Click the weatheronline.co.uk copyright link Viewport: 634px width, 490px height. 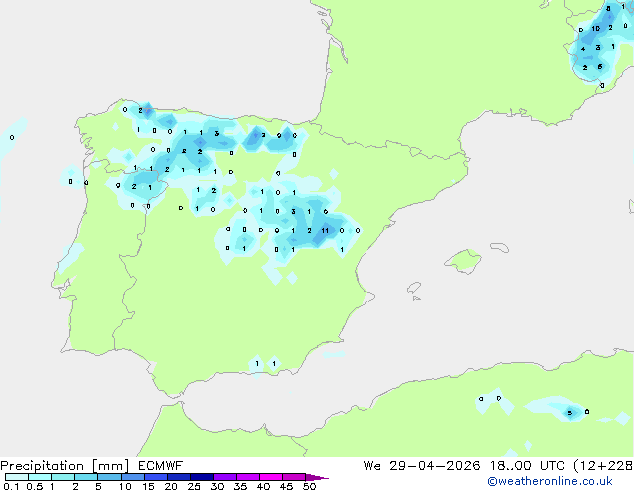pyautogui.click(x=549, y=481)
